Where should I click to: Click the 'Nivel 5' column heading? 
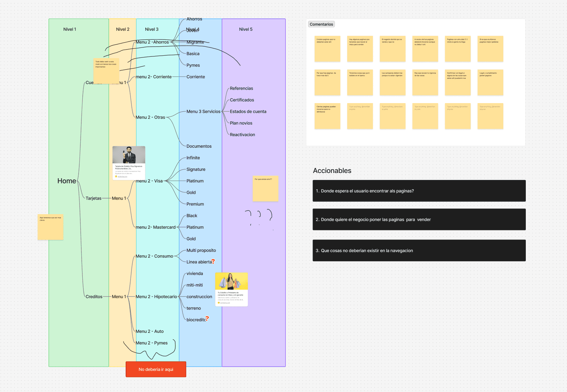point(246,29)
